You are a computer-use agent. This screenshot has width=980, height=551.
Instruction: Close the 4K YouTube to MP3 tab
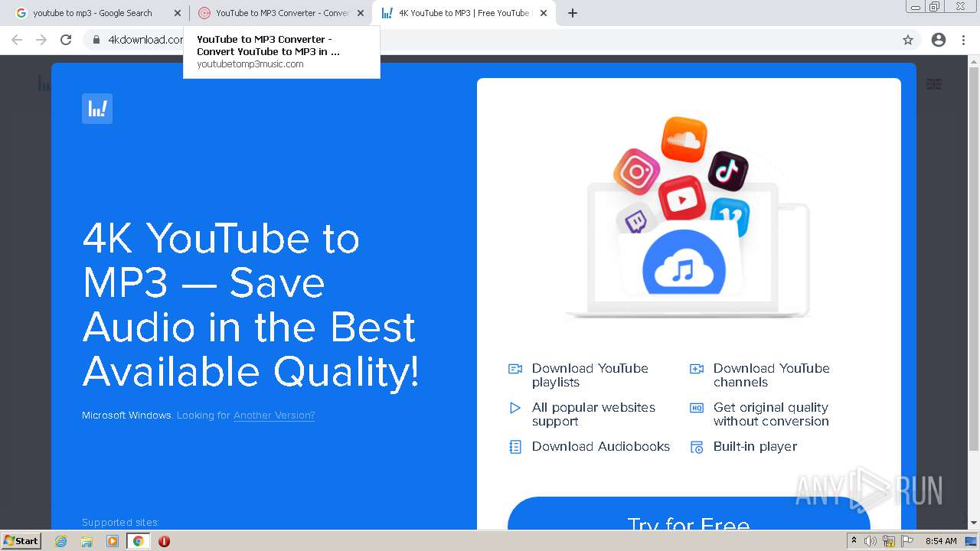[x=544, y=13]
